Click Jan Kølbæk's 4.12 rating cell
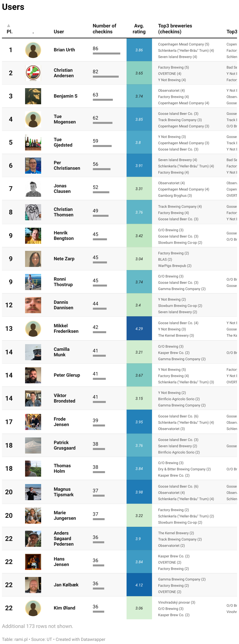The height and width of the screenshot is (644, 239). (x=139, y=585)
